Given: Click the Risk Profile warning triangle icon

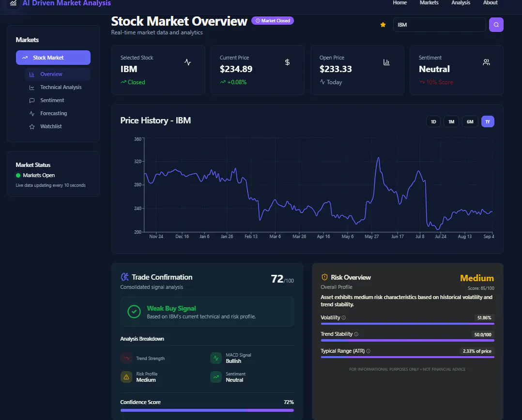Looking at the screenshot, I should pos(126,377).
